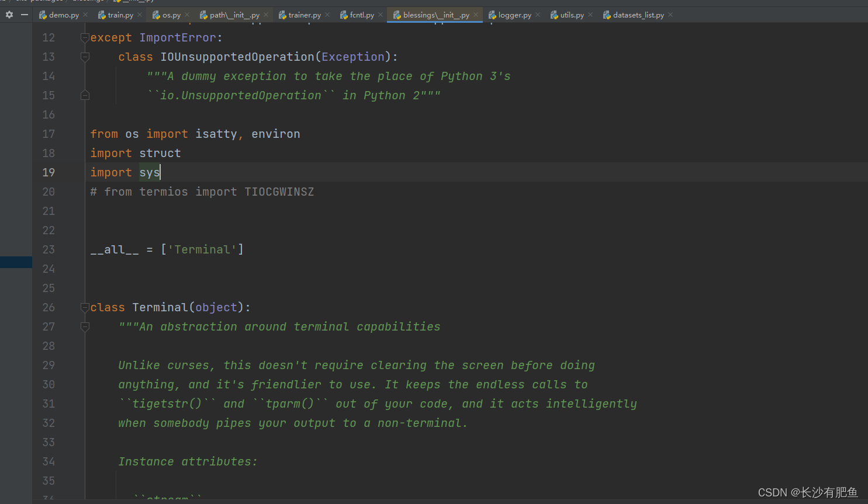Click on 'isatty' in the os import line
Image resolution: width=868 pixels, height=504 pixels.
[x=216, y=134]
